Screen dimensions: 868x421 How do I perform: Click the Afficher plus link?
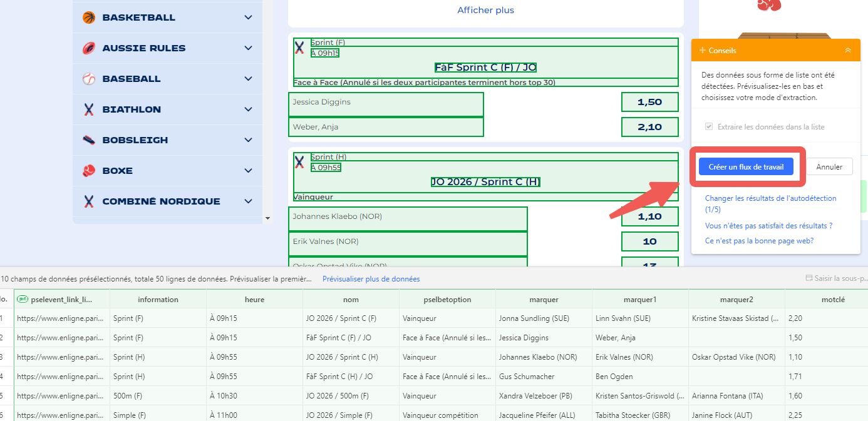(x=485, y=10)
